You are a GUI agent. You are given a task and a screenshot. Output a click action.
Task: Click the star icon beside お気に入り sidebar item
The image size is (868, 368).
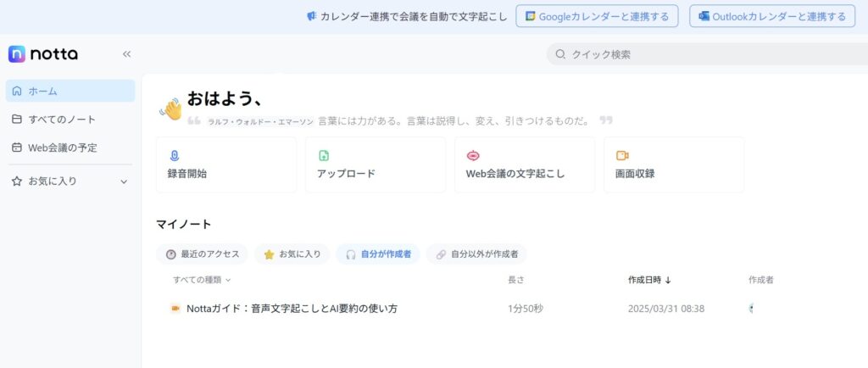(17, 181)
